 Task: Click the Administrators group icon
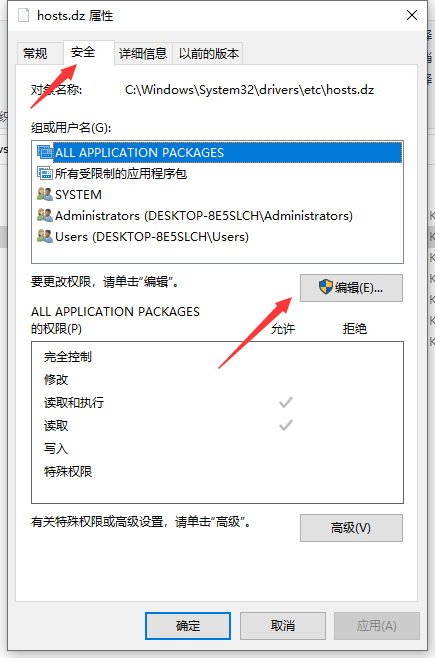pos(44,215)
